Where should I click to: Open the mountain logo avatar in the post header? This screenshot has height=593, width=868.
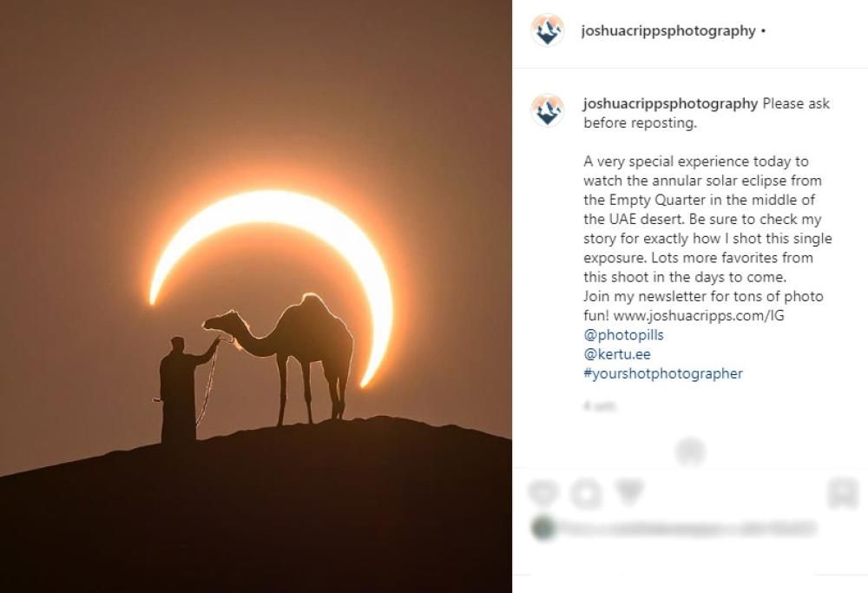click(x=548, y=30)
